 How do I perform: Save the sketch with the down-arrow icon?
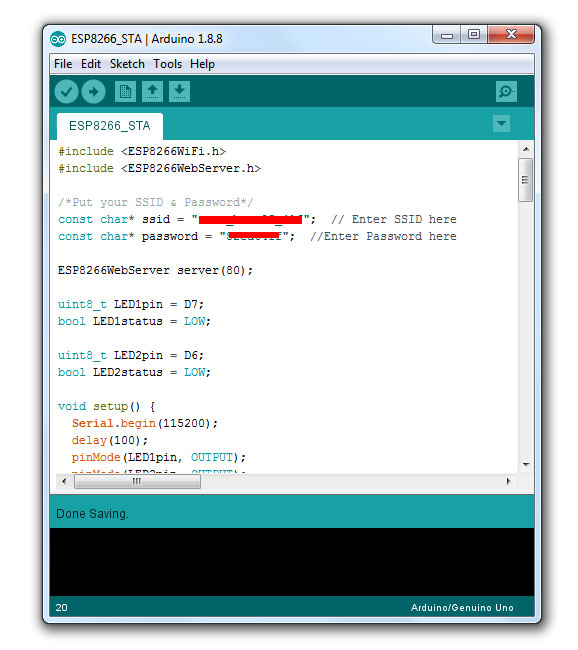pos(180,92)
